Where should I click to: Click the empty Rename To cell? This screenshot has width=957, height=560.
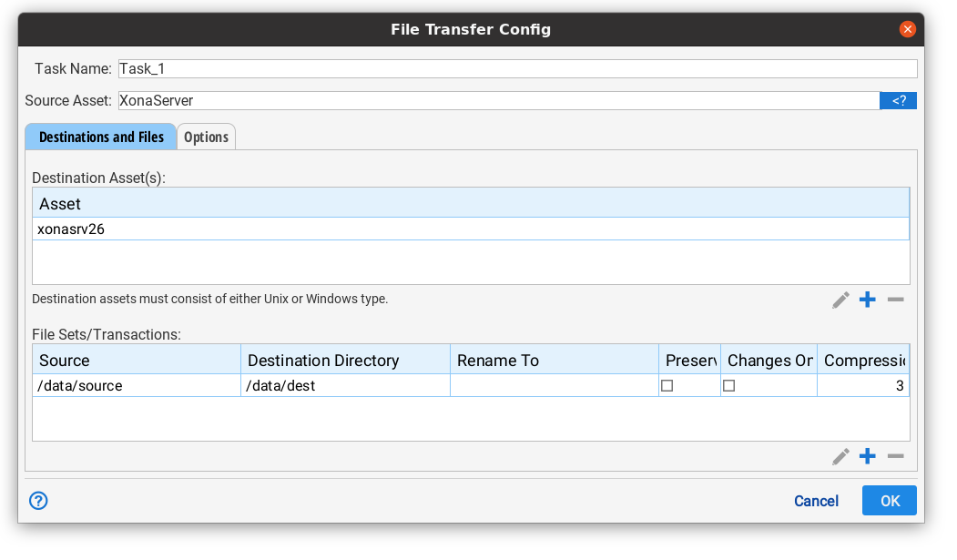pos(554,385)
